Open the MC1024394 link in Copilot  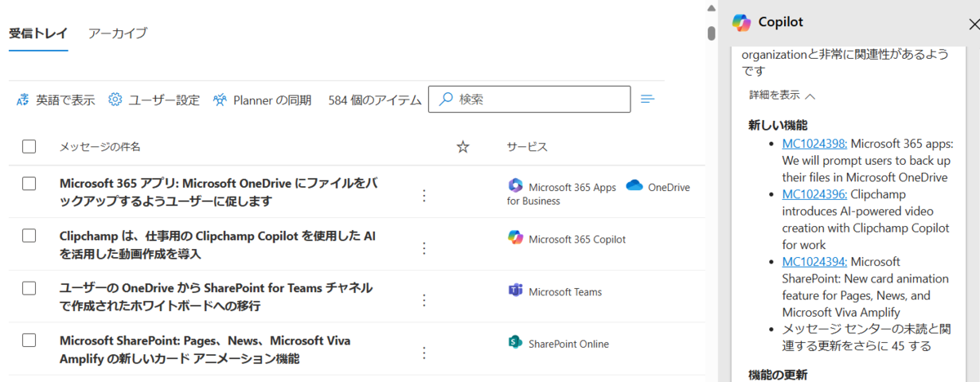coord(814,261)
